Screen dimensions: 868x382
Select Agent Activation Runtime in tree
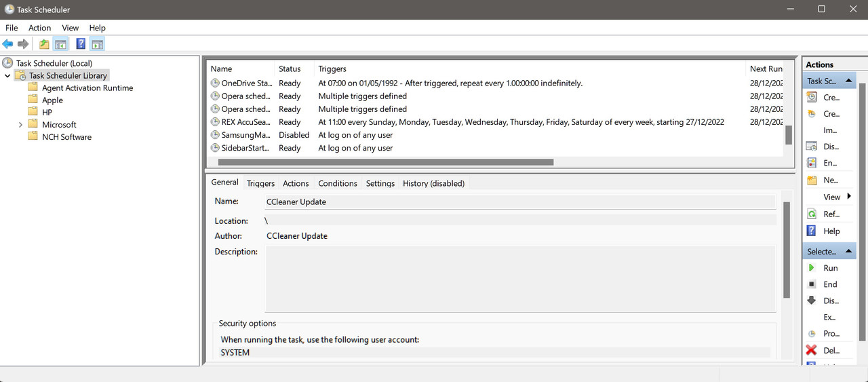tap(87, 88)
